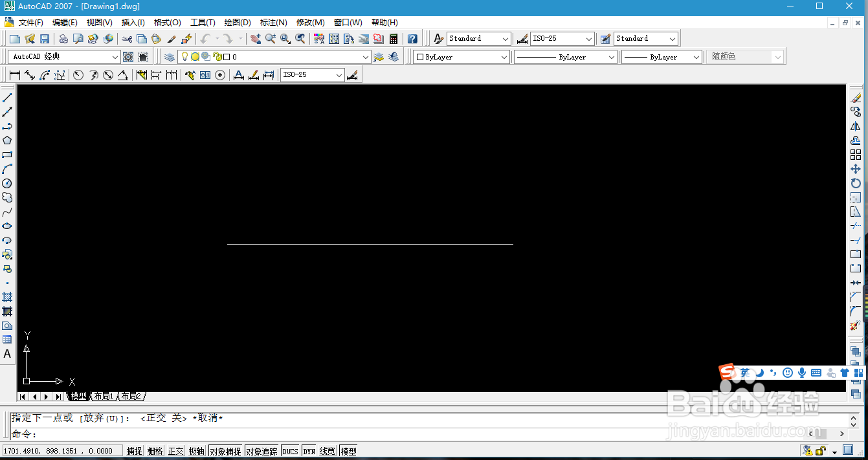868x460 pixels.
Task: Toggle 栅格 grid display
Action: [x=155, y=451]
